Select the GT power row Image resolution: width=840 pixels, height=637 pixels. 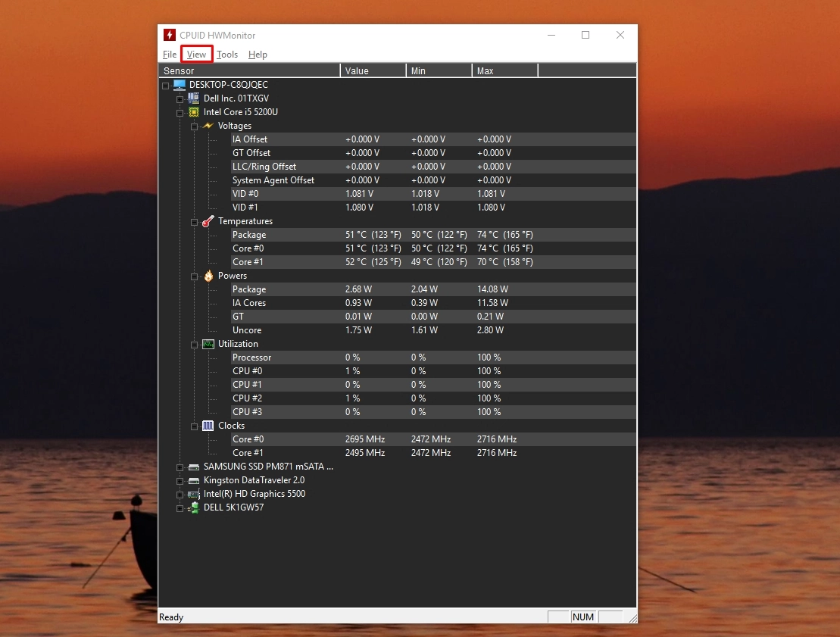click(x=433, y=316)
